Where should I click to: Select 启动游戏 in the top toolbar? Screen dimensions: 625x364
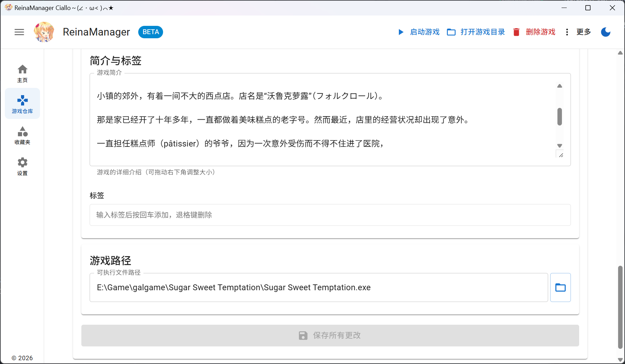point(425,32)
